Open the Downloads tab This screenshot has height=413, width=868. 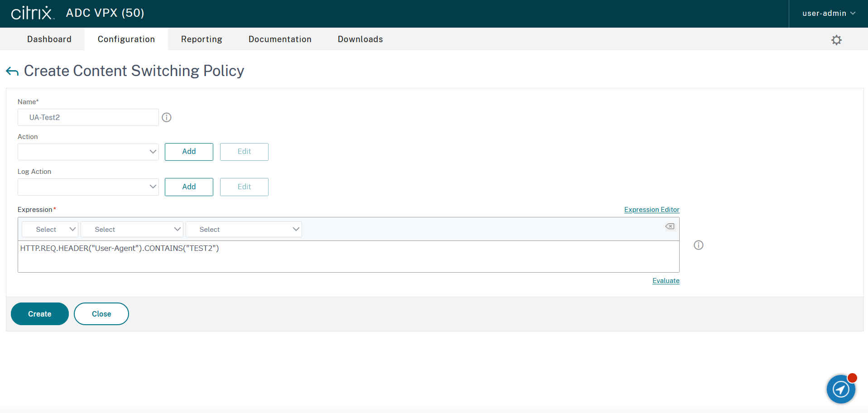pos(360,39)
